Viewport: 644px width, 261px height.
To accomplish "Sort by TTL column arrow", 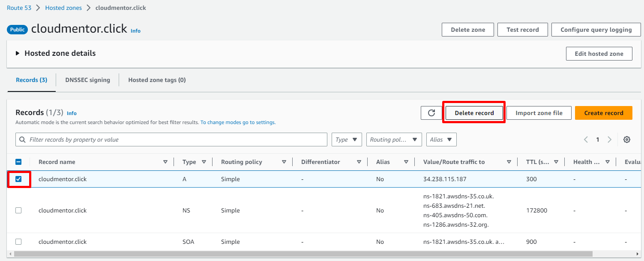I will click(556, 162).
